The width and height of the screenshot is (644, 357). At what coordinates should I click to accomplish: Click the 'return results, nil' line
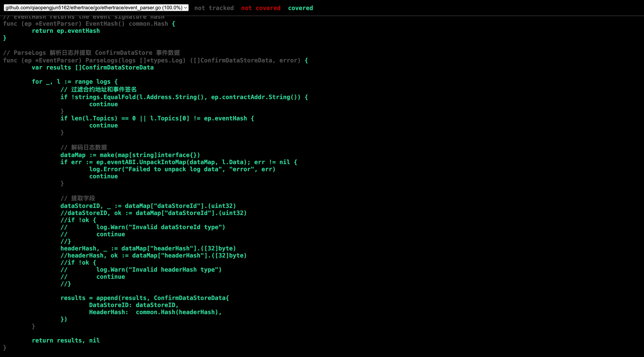point(66,340)
